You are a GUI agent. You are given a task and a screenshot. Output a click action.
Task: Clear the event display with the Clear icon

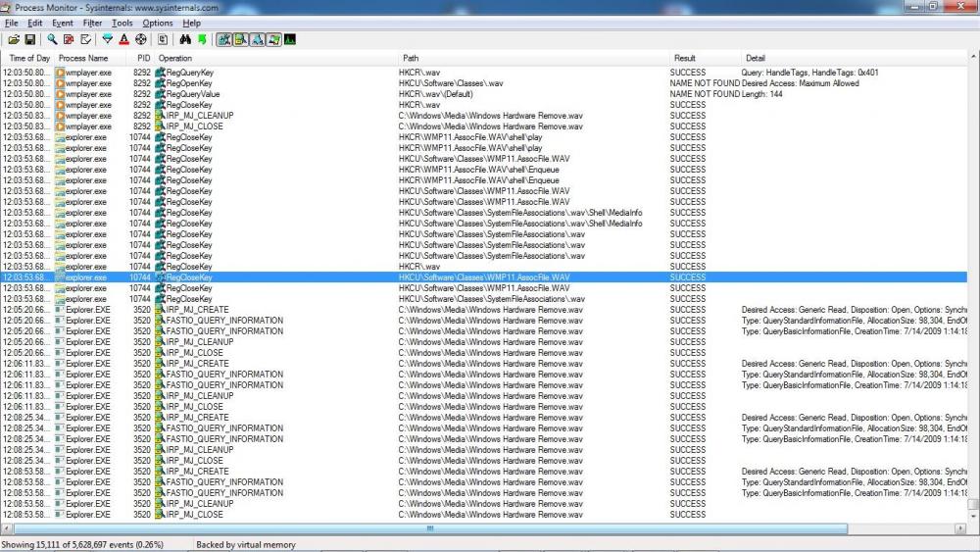pyautogui.click(x=85, y=40)
